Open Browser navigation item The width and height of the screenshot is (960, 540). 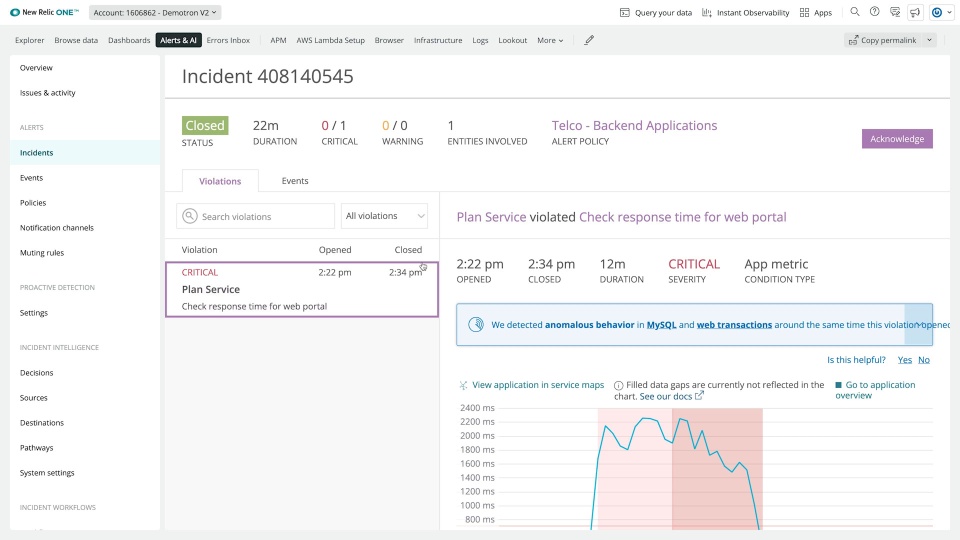pyautogui.click(x=389, y=40)
